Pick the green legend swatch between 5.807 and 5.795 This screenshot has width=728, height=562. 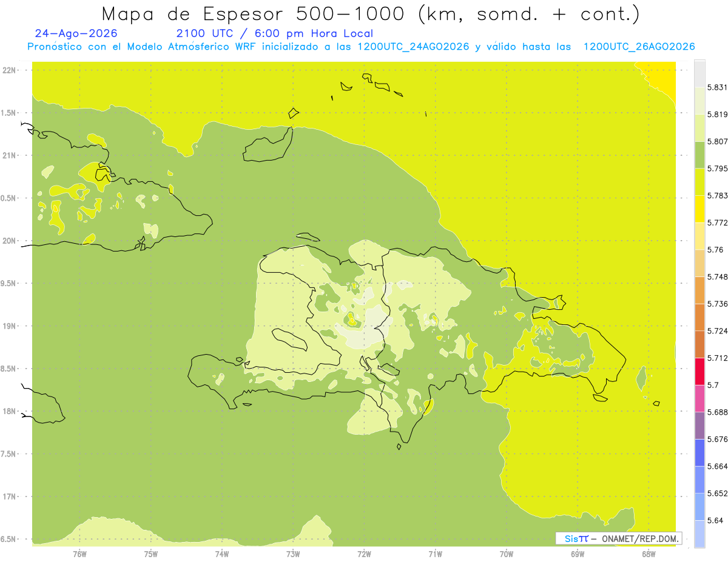click(x=699, y=155)
